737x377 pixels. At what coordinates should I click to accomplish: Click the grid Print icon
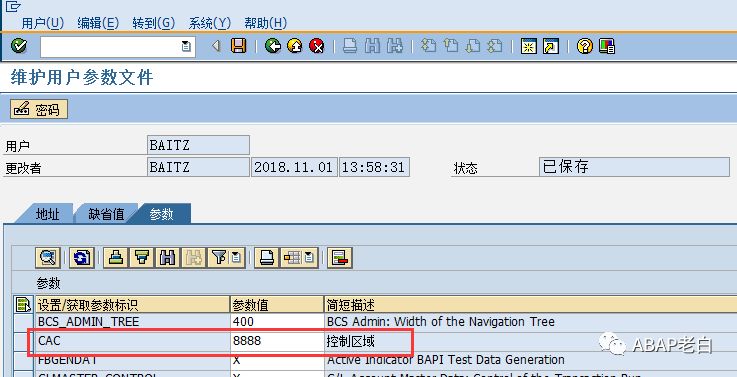267,258
